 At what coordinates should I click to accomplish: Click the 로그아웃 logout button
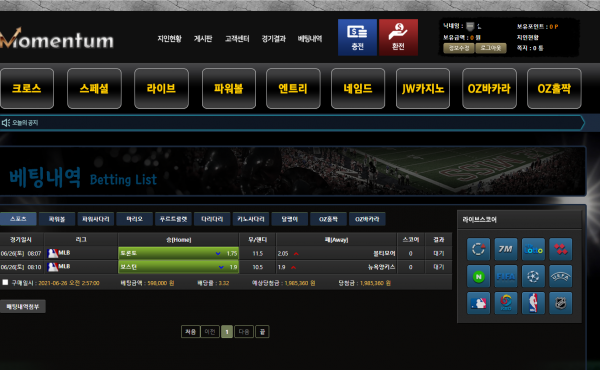click(491, 48)
